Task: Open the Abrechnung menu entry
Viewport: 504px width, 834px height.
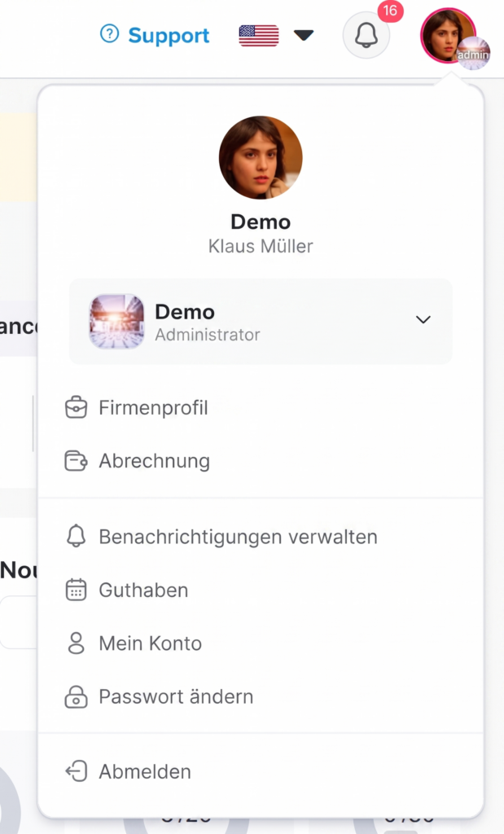Action: (154, 461)
